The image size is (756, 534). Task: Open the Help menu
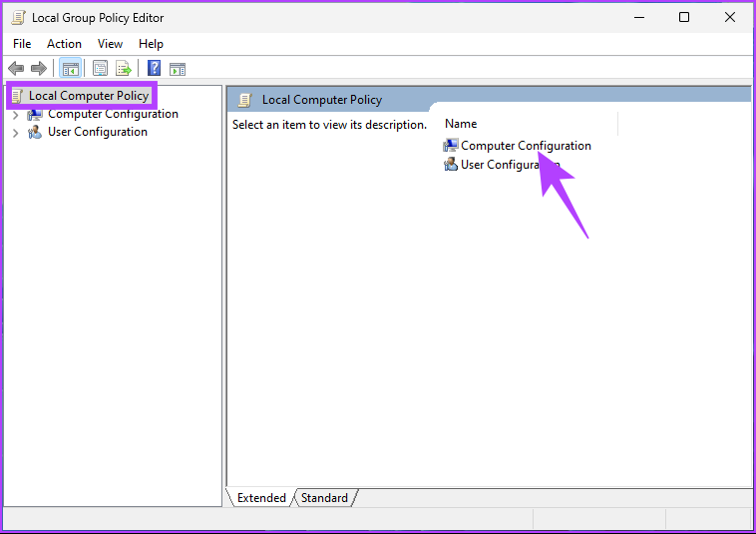[151, 44]
